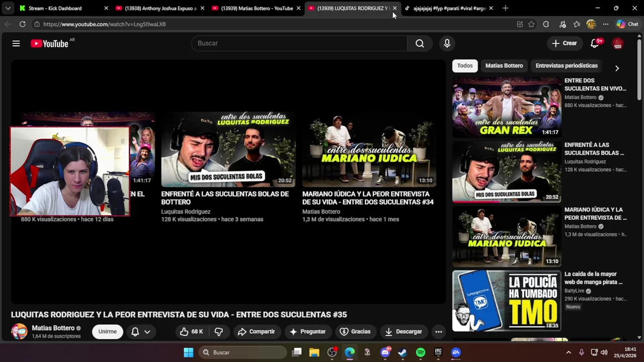Open Steam from the taskbar
The height and width of the screenshot is (362, 644).
403,352
